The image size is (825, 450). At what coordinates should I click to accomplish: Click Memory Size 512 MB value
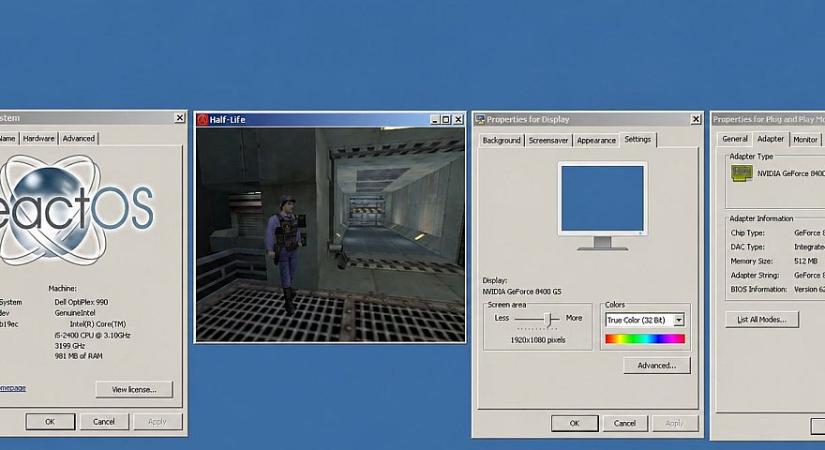(806, 261)
